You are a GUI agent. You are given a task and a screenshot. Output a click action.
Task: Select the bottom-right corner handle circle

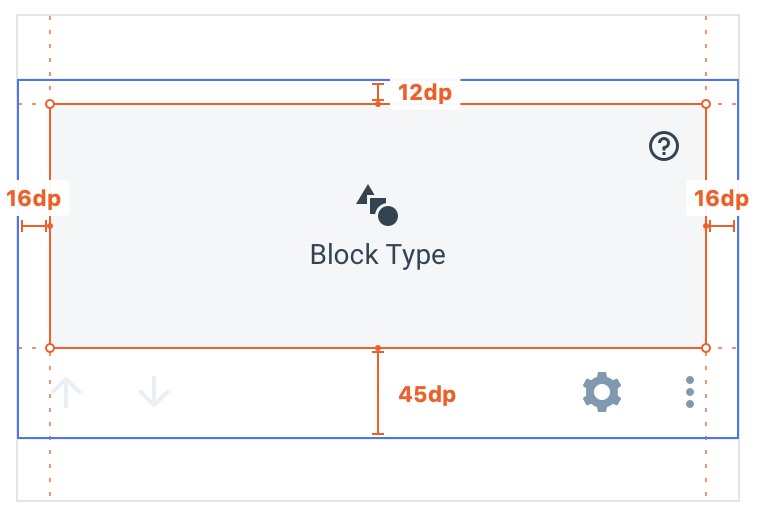(x=706, y=348)
